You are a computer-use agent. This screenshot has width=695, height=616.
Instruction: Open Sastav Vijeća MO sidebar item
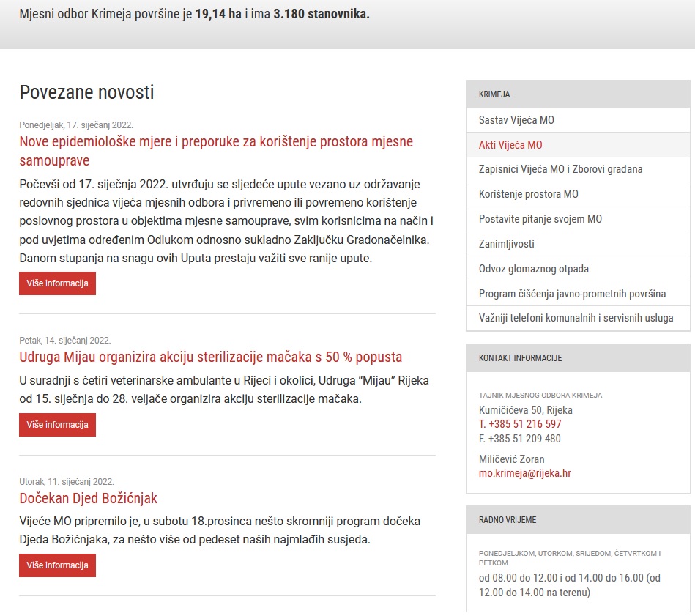521,120
